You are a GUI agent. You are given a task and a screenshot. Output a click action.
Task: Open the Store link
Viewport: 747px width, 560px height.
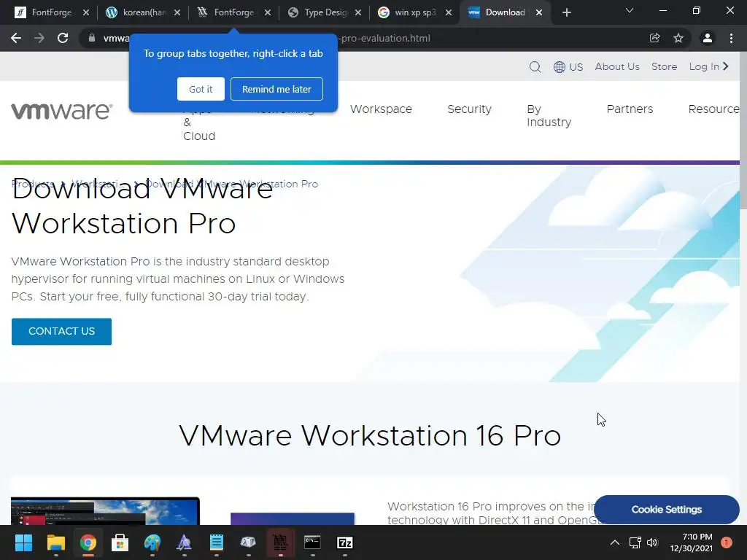pyautogui.click(x=664, y=66)
